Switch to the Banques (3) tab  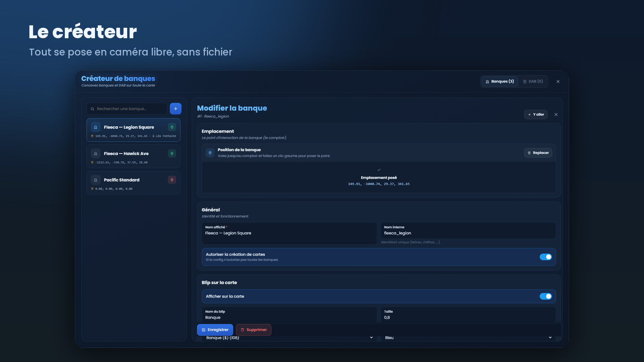pos(500,82)
